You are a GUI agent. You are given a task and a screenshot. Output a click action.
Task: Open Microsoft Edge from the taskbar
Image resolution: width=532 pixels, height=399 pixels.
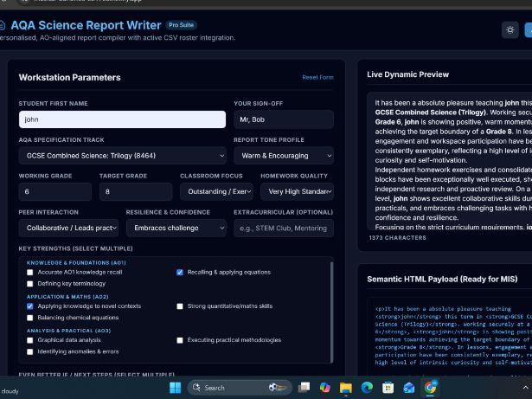click(x=367, y=388)
